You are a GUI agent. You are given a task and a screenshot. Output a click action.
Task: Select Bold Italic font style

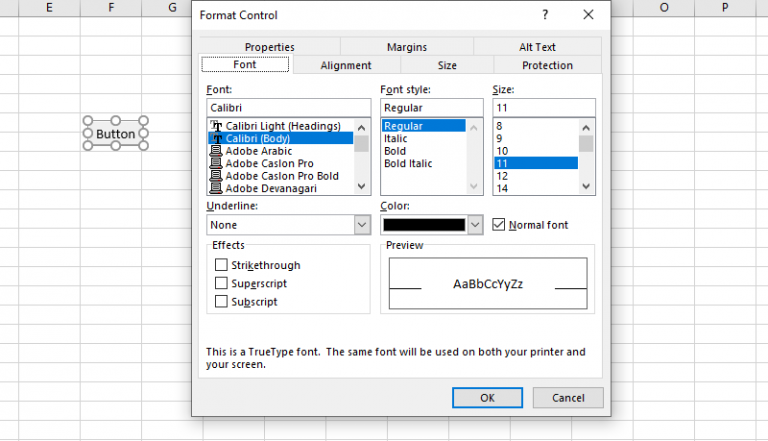tap(408, 163)
